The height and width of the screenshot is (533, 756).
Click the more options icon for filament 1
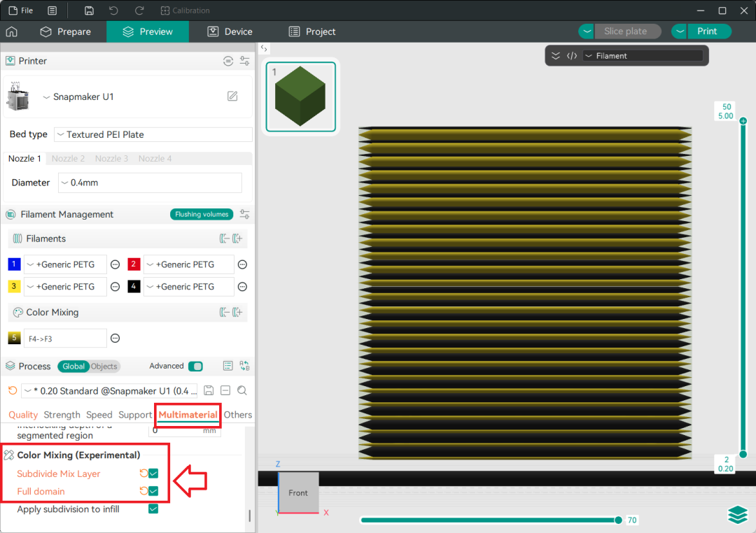click(115, 264)
